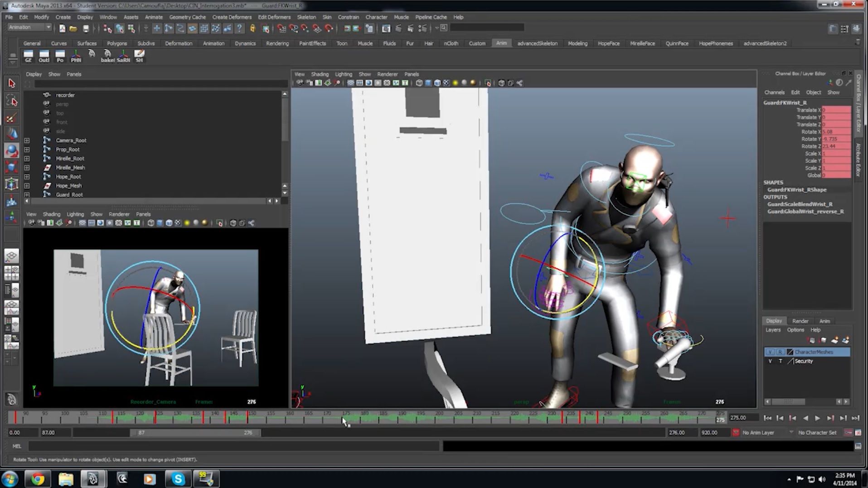Toggle the T display type of Security layer

tap(780, 361)
